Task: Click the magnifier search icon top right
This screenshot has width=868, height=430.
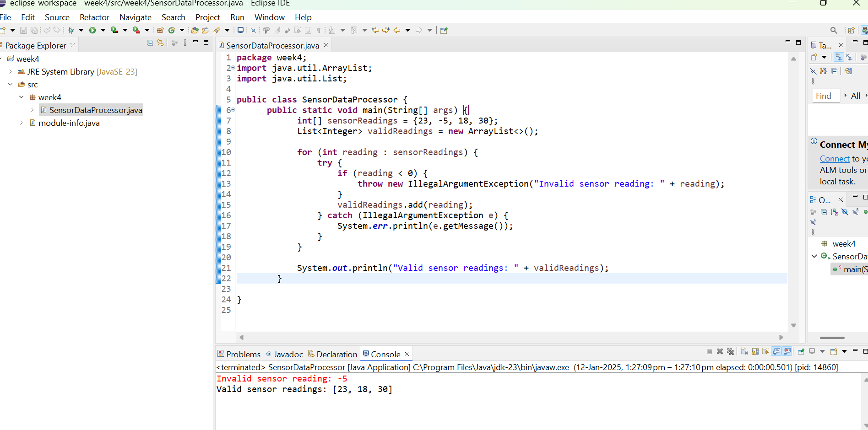Action: pos(834,30)
